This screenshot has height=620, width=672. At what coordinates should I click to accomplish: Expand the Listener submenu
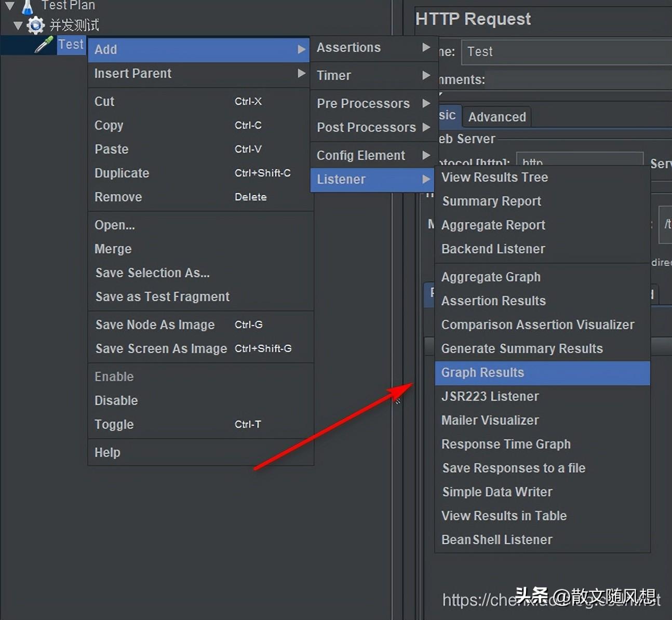[372, 180]
